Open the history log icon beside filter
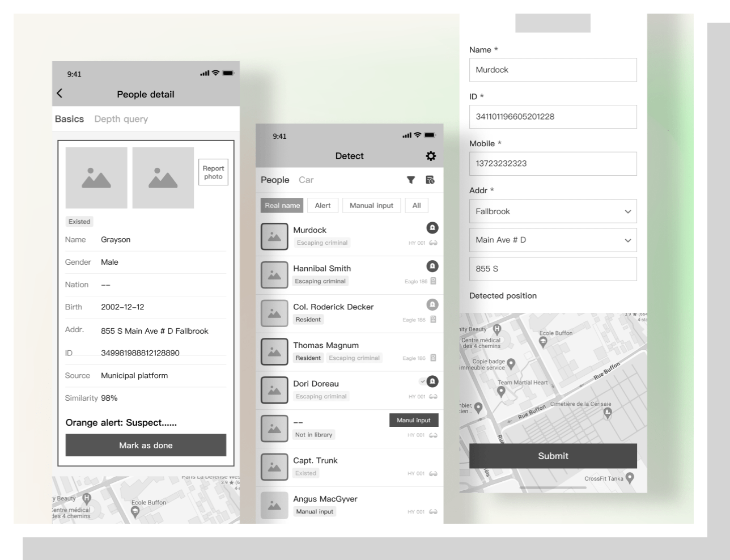Image resolution: width=730 pixels, height=560 pixels. coord(430,180)
